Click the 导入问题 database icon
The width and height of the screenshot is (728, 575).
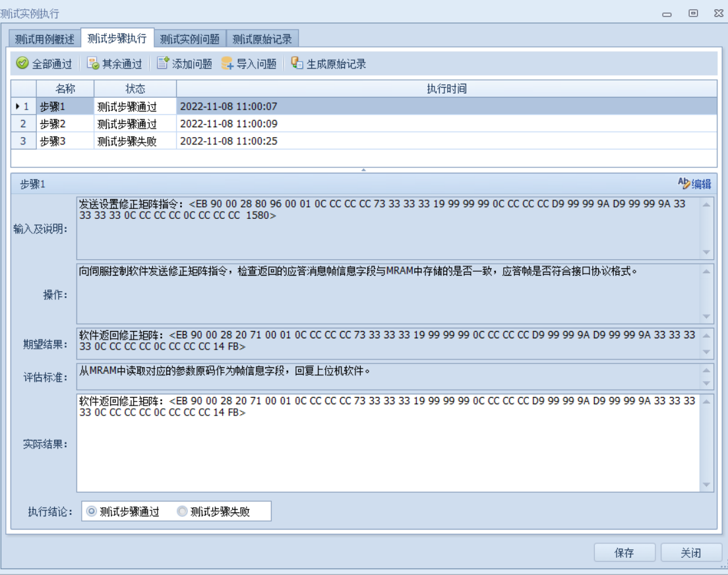click(227, 63)
